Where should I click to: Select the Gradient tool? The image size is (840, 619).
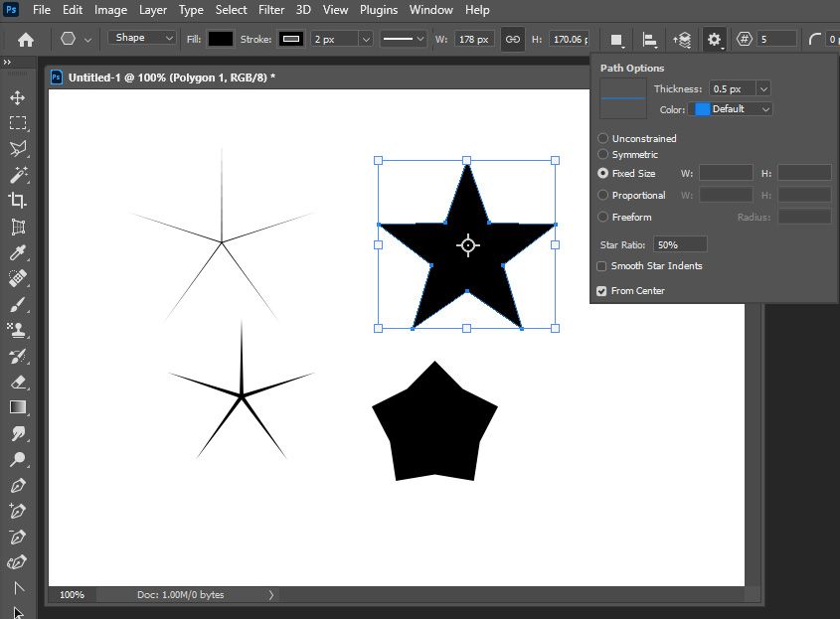pyautogui.click(x=18, y=407)
